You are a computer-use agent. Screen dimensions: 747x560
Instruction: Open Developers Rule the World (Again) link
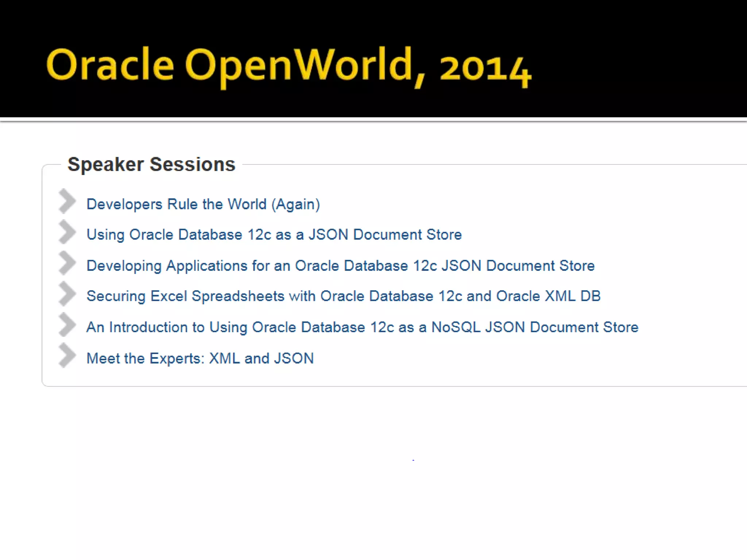coord(203,204)
